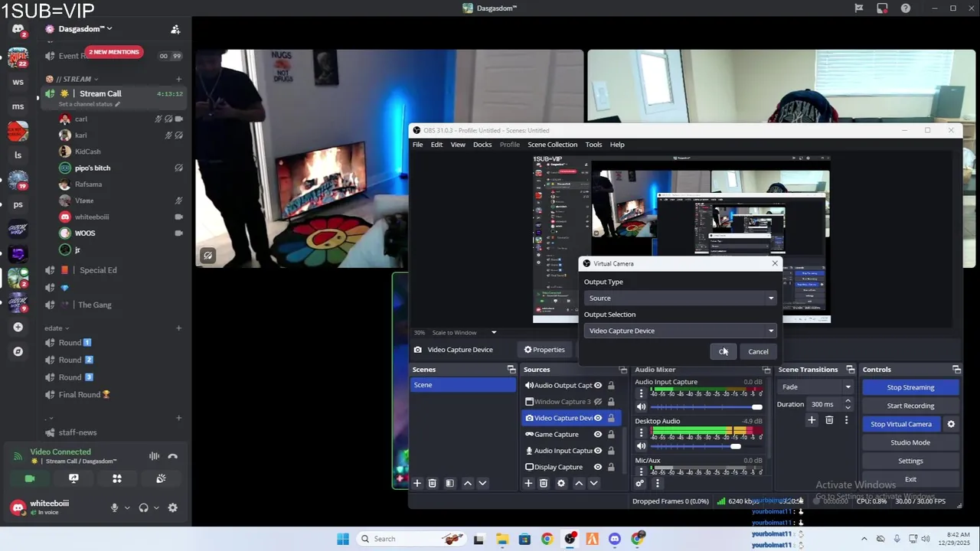Open microphone input options chevron in Discord
This screenshot has width=980, height=551.
coord(127,507)
